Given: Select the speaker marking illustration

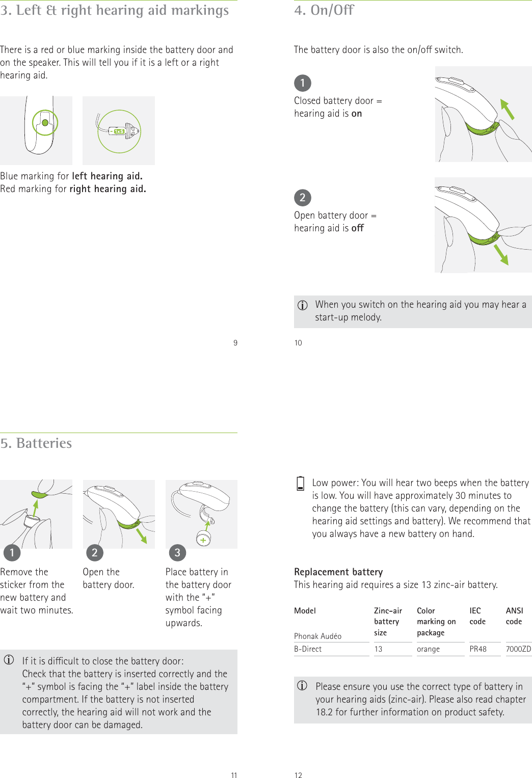Looking at the screenshot, I should tap(119, 130).
